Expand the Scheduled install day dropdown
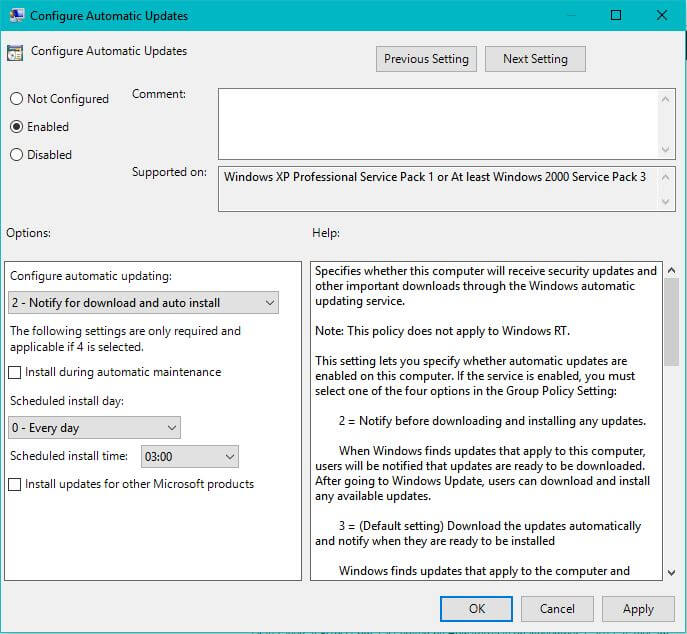687x634 pixels. [95, 428]
